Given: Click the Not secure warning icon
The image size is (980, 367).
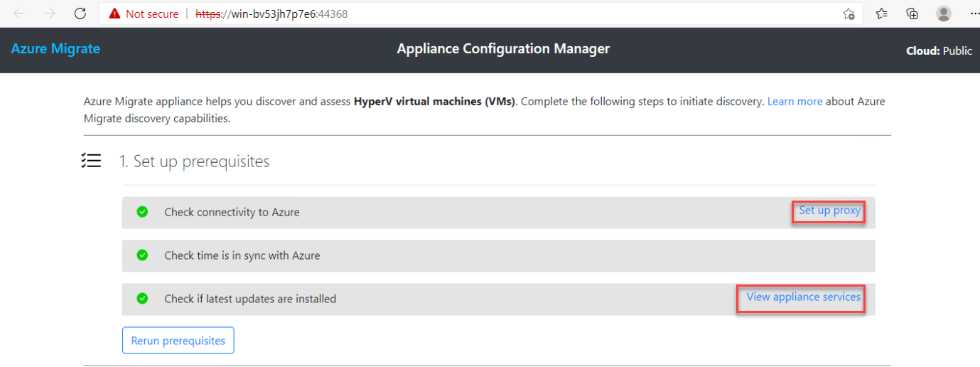Looking at the screenshot, I should coord(114,14).
